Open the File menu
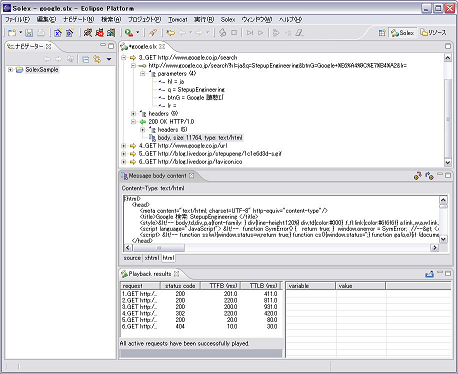Image resolution: width=458 pixels, height=374 pixels. point(17,20)
